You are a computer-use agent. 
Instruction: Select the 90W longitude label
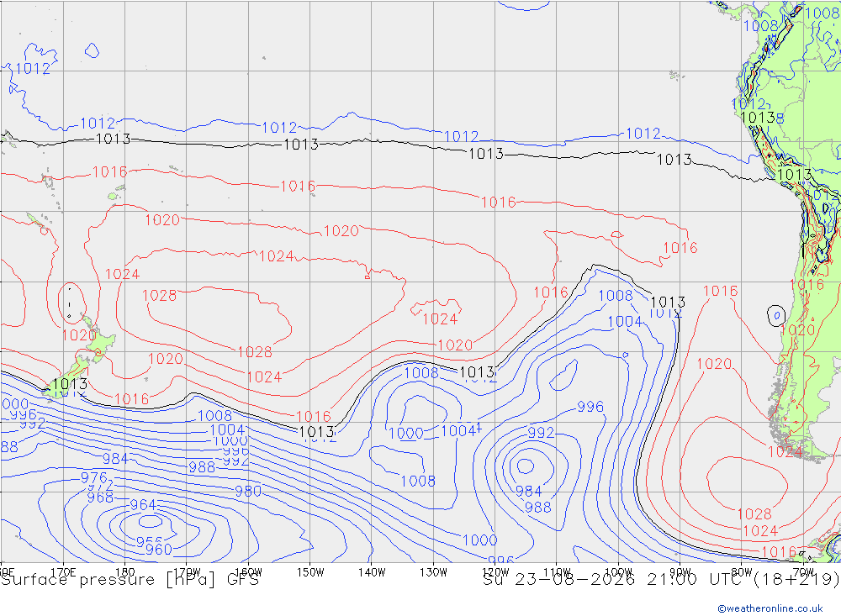coord(680,572)
